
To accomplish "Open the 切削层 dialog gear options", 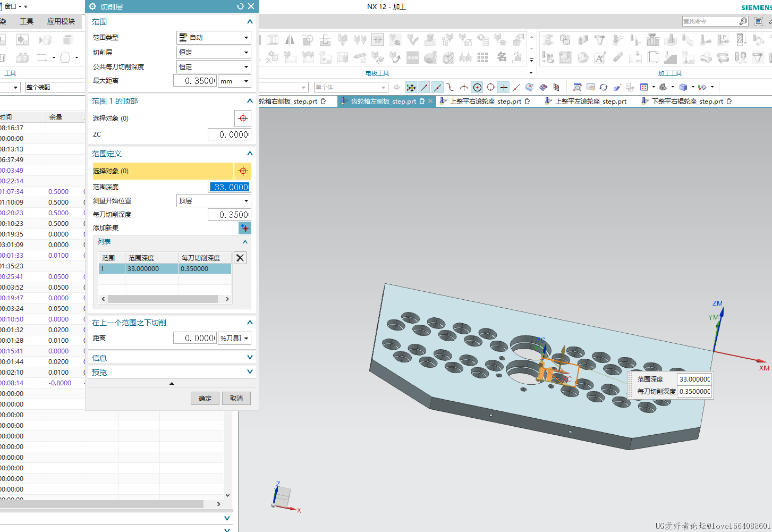I will click(92, 6).
